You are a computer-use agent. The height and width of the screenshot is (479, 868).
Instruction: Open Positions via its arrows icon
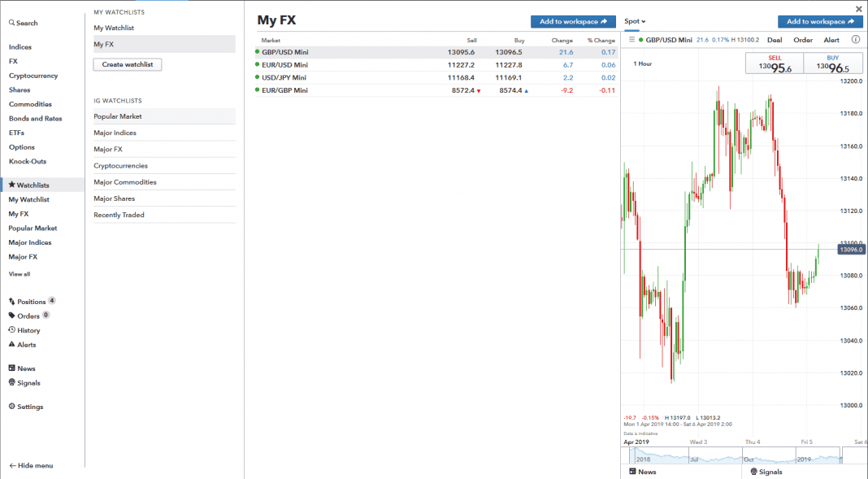click(x=11, y=302)
